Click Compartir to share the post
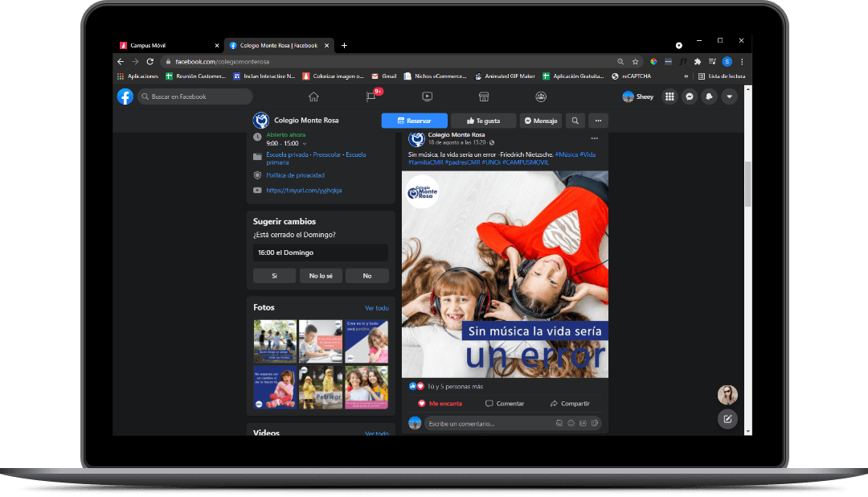 coord(570,404)
